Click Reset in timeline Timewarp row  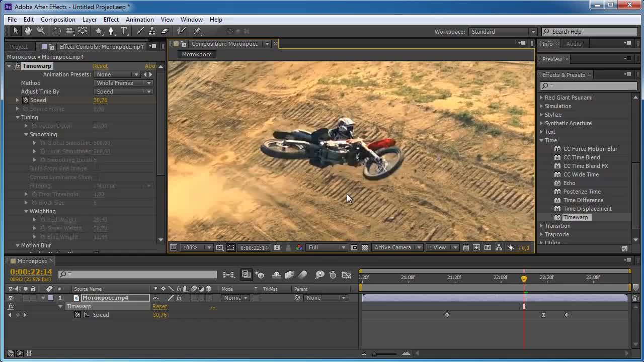[x=159, y=306]
